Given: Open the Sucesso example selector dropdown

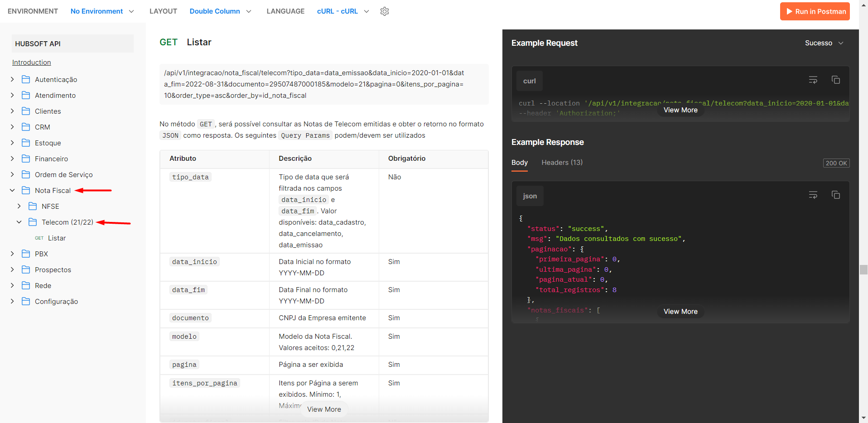Looking at the screenshot, I should coord(824,43).
